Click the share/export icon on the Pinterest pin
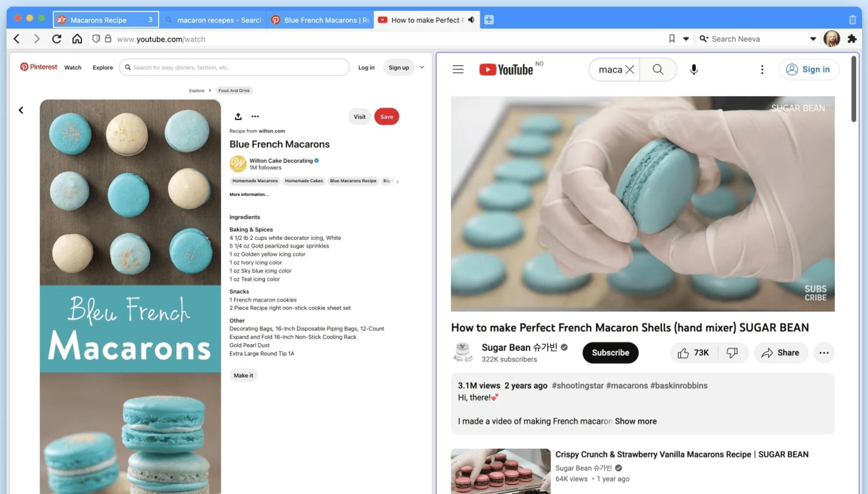This screenshot has width=868, height=494. point(238,116)
